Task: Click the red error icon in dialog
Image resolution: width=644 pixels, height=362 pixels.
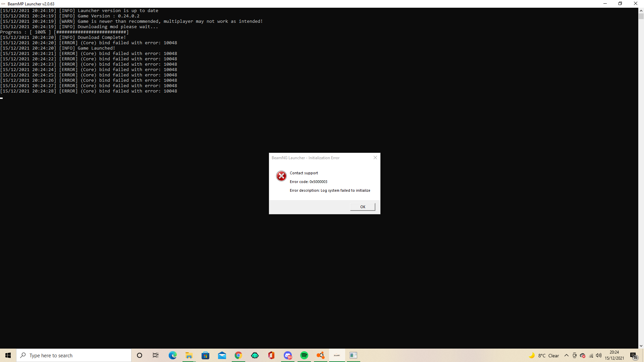Action: pyautogui.click(x=281, y=176)
